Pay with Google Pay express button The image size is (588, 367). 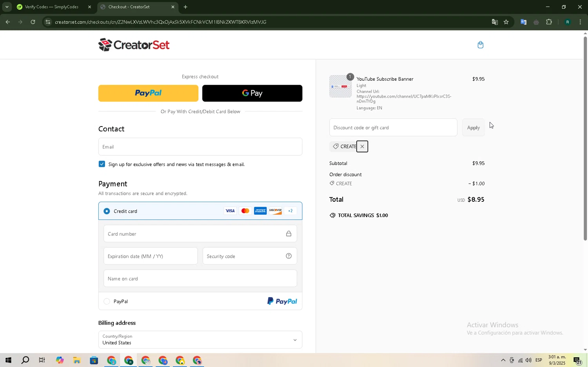click(x=252, y=93)
